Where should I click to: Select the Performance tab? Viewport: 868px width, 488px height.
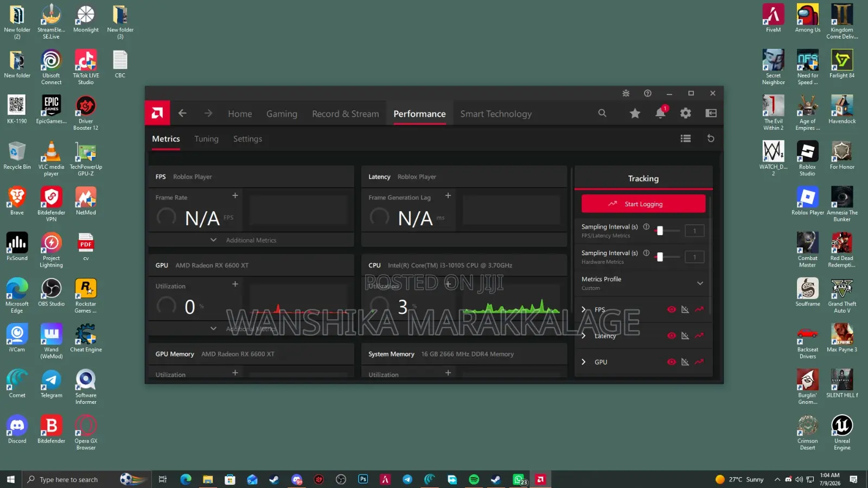pos(419,114)
